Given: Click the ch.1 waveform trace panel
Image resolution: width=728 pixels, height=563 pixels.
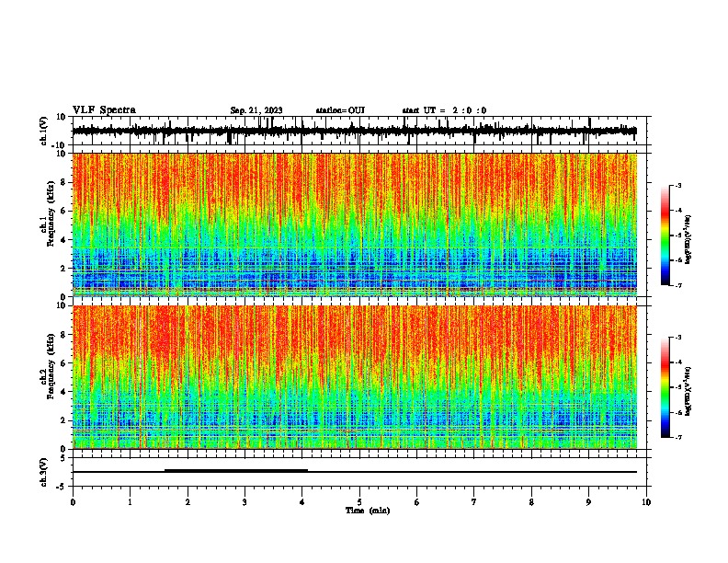Looking at the screenshot, I should pyautogui.click(x=359, y=131).
